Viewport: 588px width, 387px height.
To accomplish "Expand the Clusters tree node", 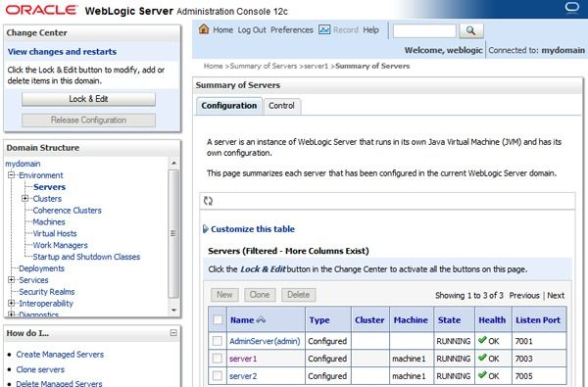I will pyautogui.click(x=24, y=198).
